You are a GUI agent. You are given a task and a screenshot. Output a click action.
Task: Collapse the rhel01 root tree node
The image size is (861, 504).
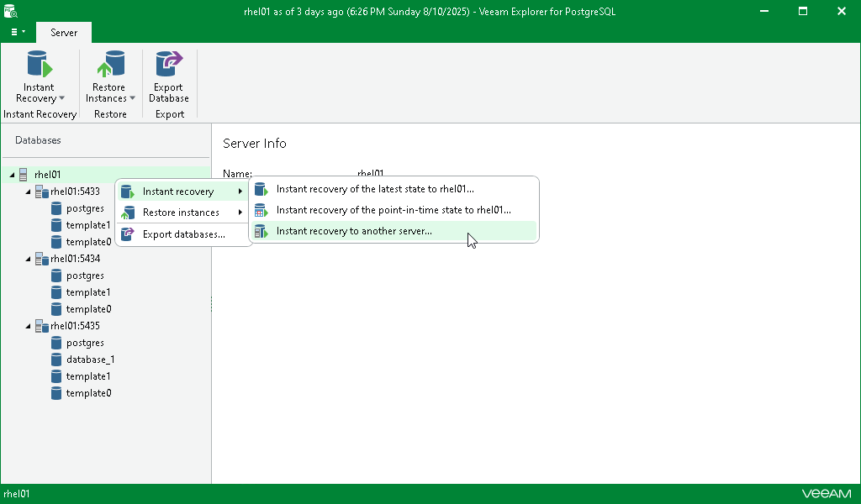click(12, 175)
